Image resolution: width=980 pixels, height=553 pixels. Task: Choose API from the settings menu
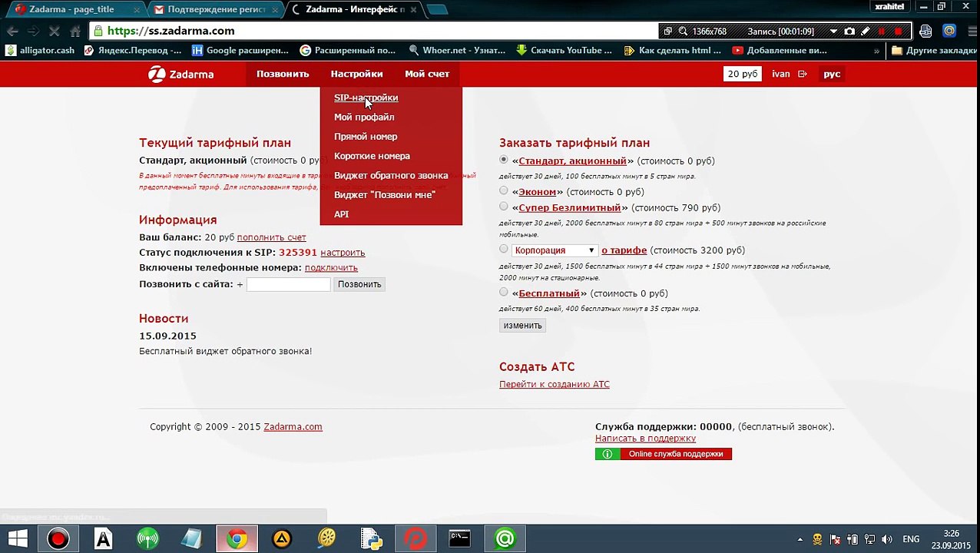[341, 214]
